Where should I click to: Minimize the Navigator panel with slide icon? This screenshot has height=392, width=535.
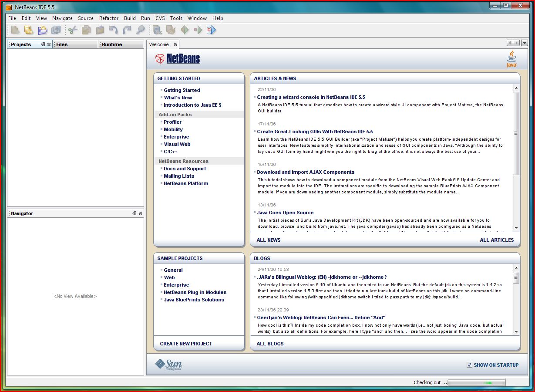(x=134, y=213)
